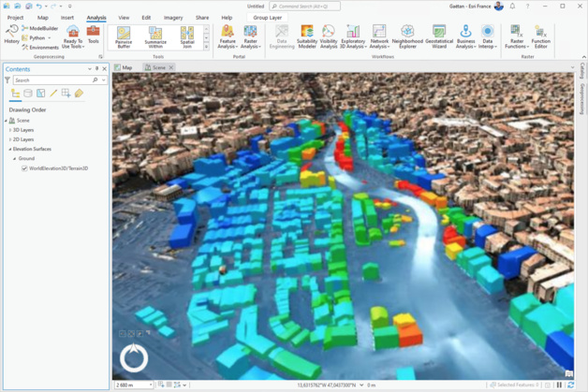Open the geoprocessing History pane
The image size is (588, 392).
[x=11, y=36]
